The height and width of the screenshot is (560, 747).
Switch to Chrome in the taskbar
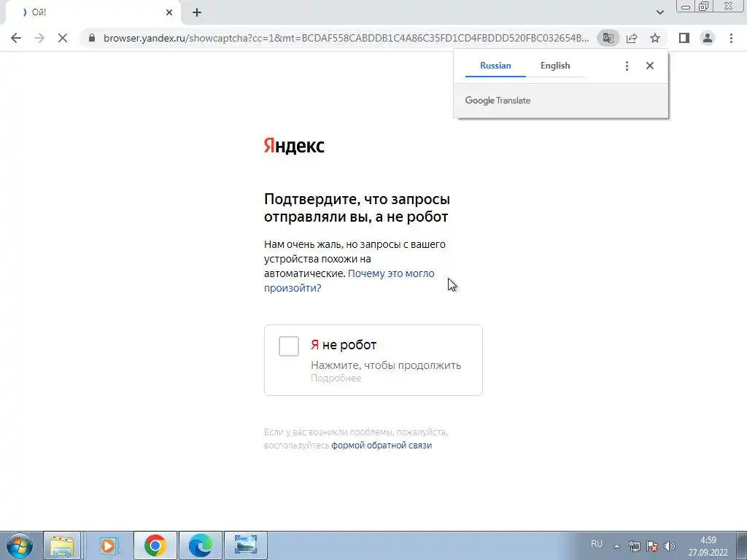[x=155, y=545]
